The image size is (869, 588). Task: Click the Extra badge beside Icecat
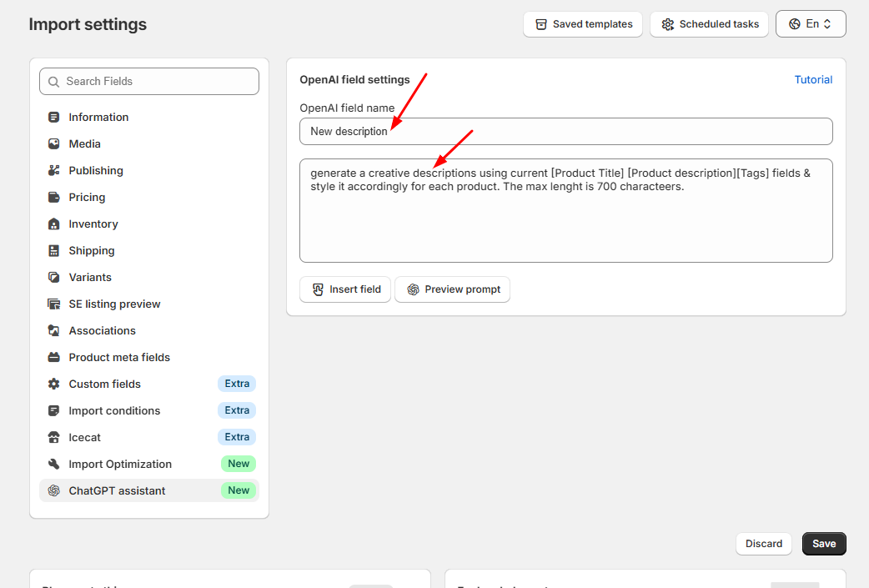point(237,437)
